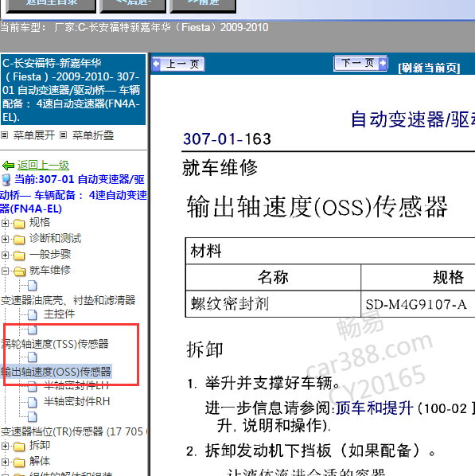Expand the 拆卸 folder
This screenshot has width=475, height=476.
[5, 446]
